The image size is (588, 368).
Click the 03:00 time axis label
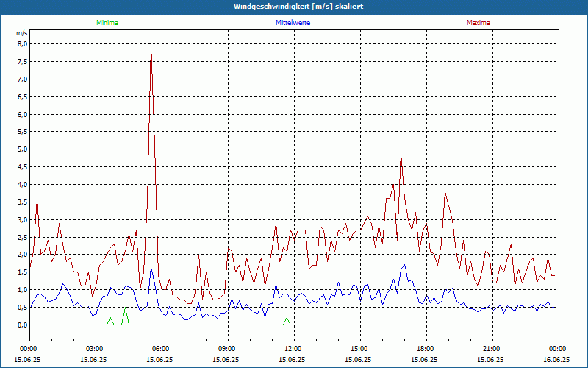pyautogui.click(x=95, y=349)
